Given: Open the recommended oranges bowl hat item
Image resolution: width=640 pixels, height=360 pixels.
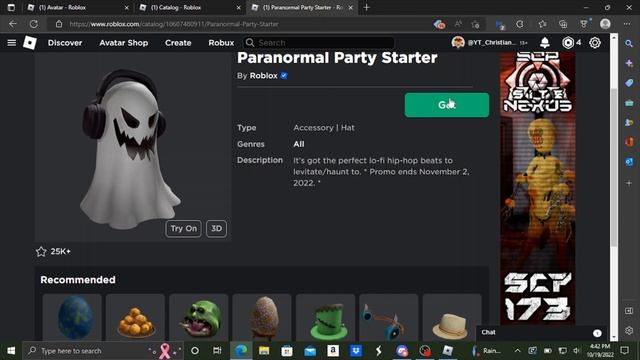Looking at the screenshot, I should pos(136,317).
